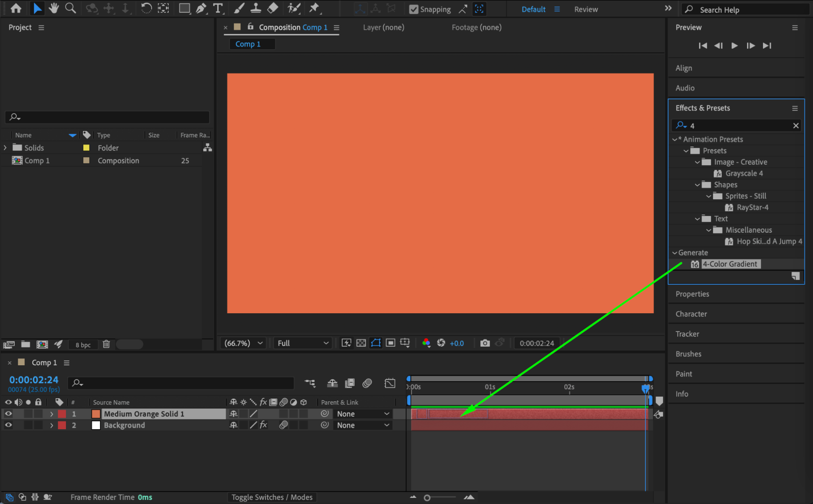Select the Eraser tool
Viewport: 813px width, 504px height.
(x=273, y=8)
